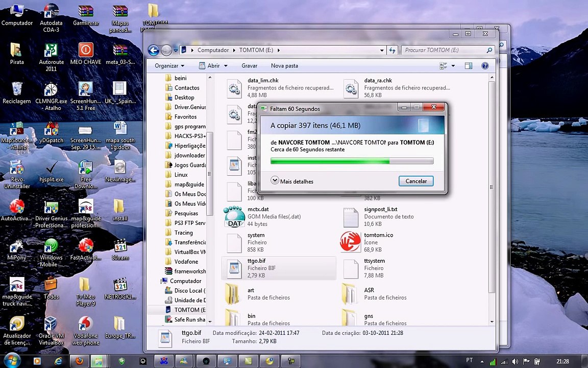Click the Windows Start orb
The width and height of the screenshot is (588, 368).
pyautogui.click(x=12, y=360)
